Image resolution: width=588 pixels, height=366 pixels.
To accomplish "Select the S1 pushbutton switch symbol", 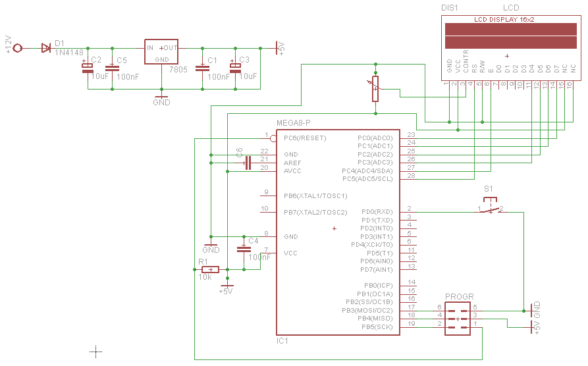I will click(490, 207).
